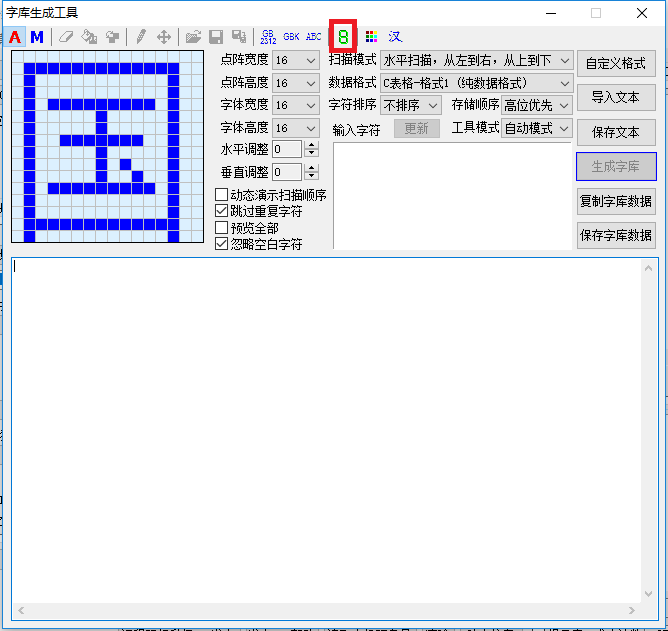Decrease 水平调整 value with down arrow
Screen dimensions: 668x631
(x=312, y=153)
